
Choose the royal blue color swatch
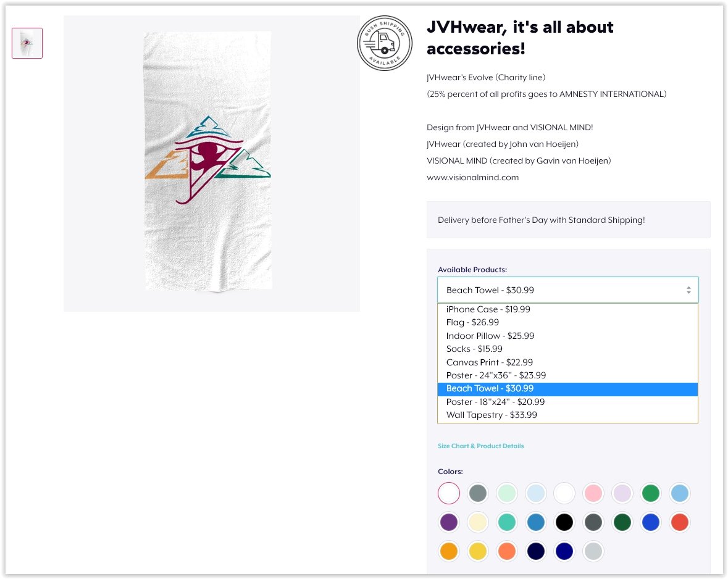click(x=650, y=522)
